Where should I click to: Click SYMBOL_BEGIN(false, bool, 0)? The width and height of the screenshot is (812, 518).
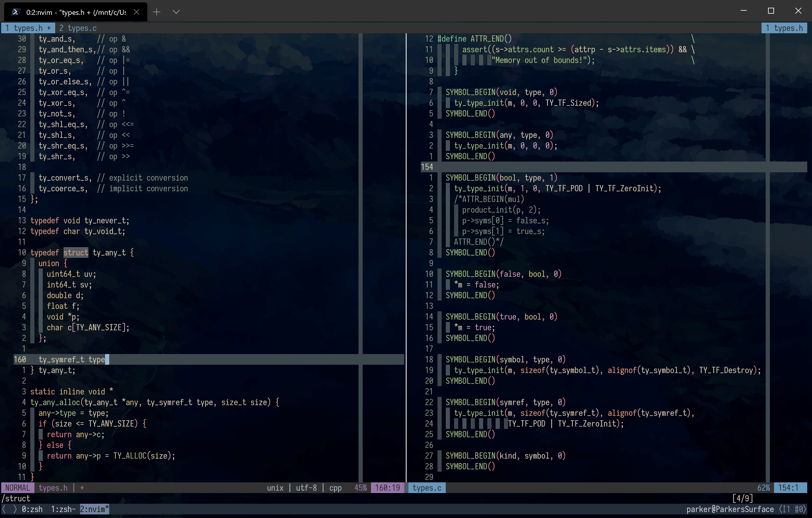click(x=503, y=274)
